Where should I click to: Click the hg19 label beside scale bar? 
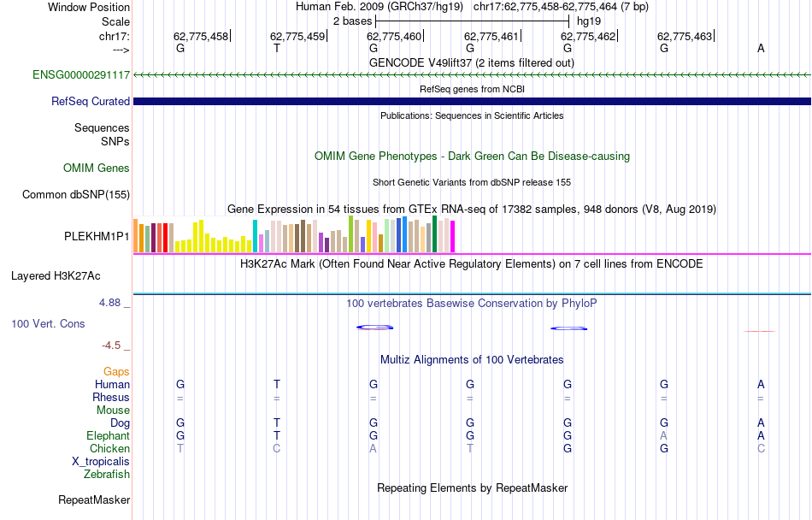click(x=589, y=21)
